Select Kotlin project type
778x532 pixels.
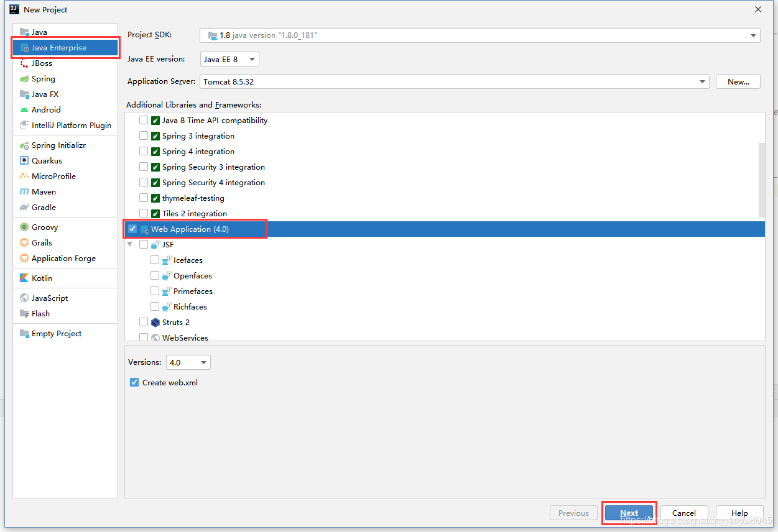point(65,278)
